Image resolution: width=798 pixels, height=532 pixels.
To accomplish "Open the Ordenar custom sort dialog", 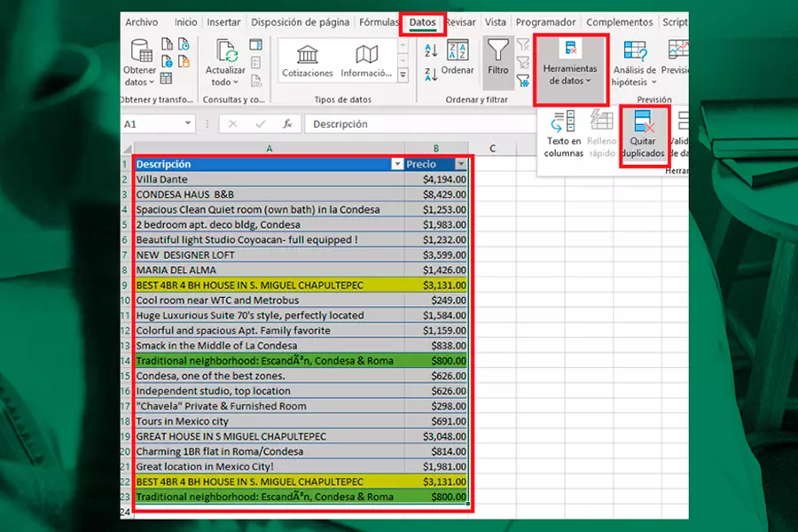I will click(458, 58).
